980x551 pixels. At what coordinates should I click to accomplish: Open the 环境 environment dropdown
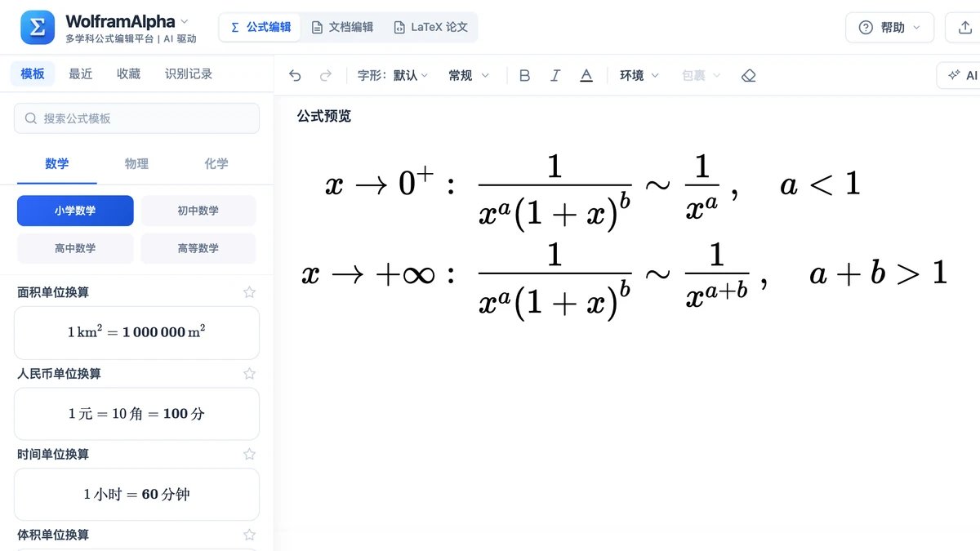click(639, 75)
